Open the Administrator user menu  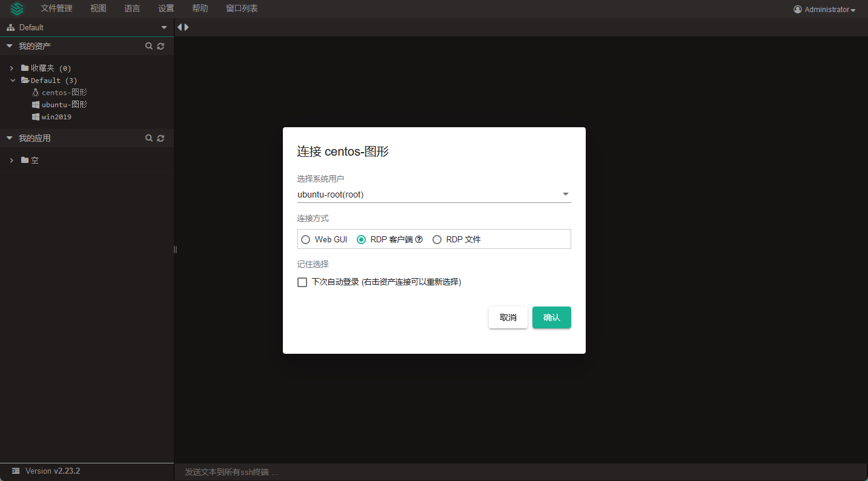[824, 10]
